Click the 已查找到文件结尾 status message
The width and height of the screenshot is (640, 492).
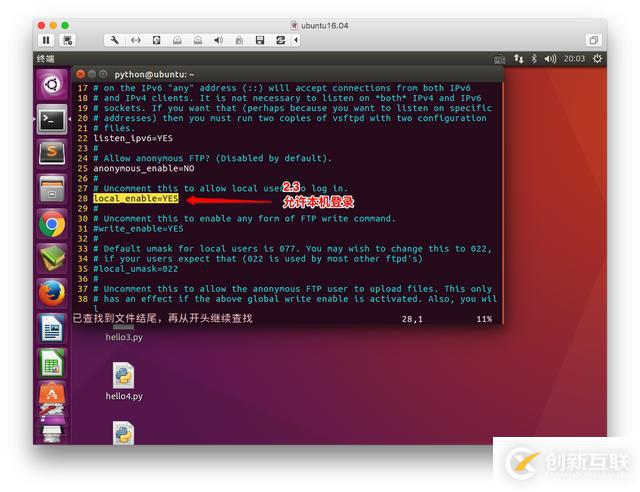(x=162, y=318)
